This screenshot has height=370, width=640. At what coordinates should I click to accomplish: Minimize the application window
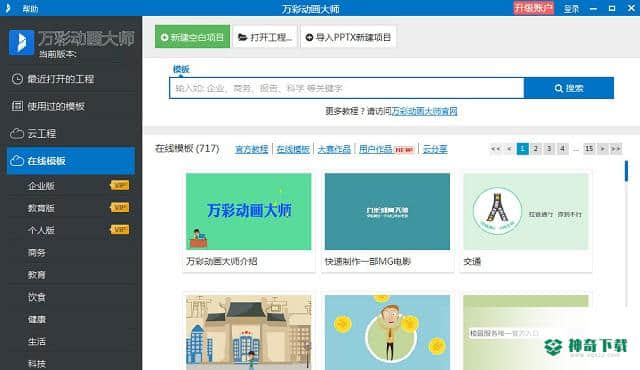tap(593, 8)
